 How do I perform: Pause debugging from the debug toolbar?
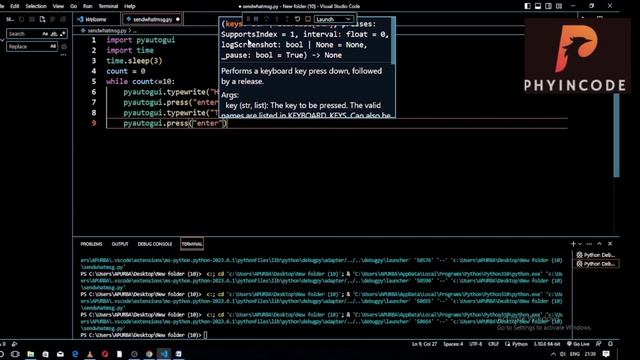pos(256,19)
